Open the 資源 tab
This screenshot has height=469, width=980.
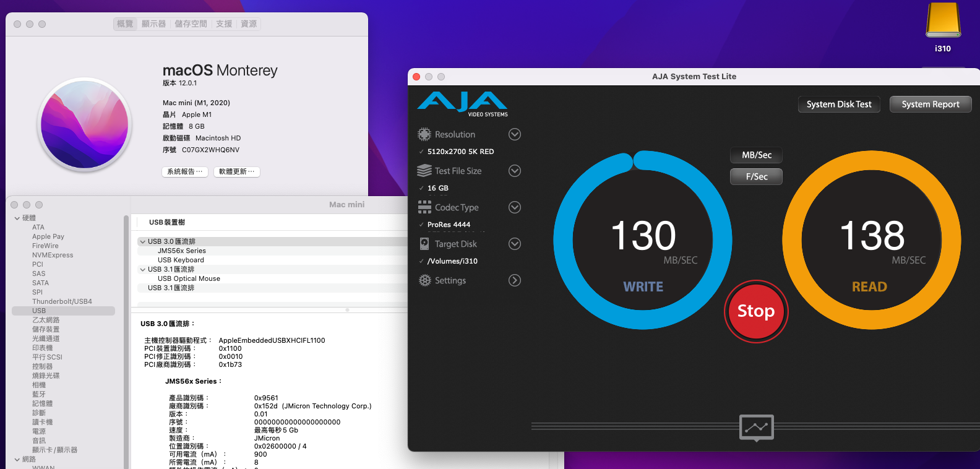249,24
